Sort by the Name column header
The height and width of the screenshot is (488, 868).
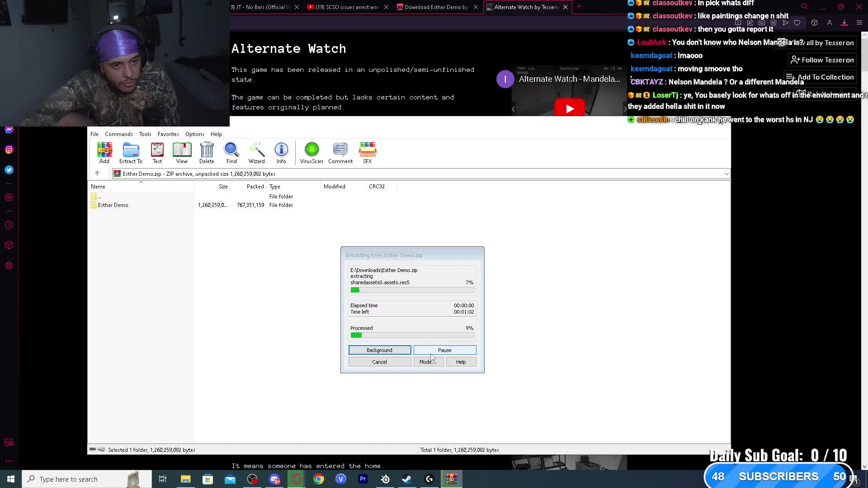pos(142,187)
